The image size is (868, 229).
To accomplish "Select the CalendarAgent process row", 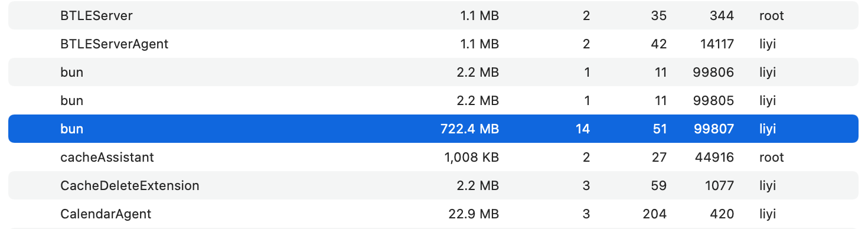I will click(433, 214).
